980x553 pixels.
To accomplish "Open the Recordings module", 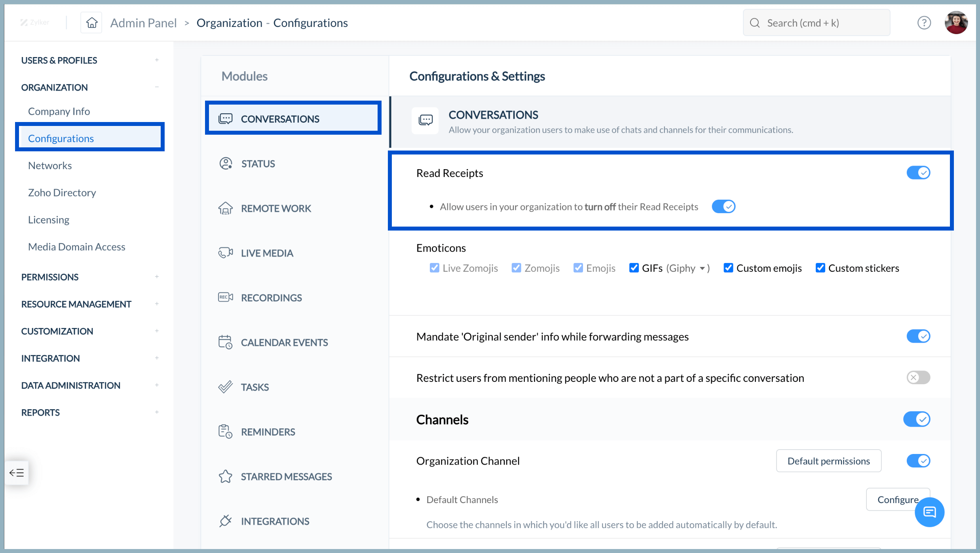I will pyautogui.click(x=271, y=297).
